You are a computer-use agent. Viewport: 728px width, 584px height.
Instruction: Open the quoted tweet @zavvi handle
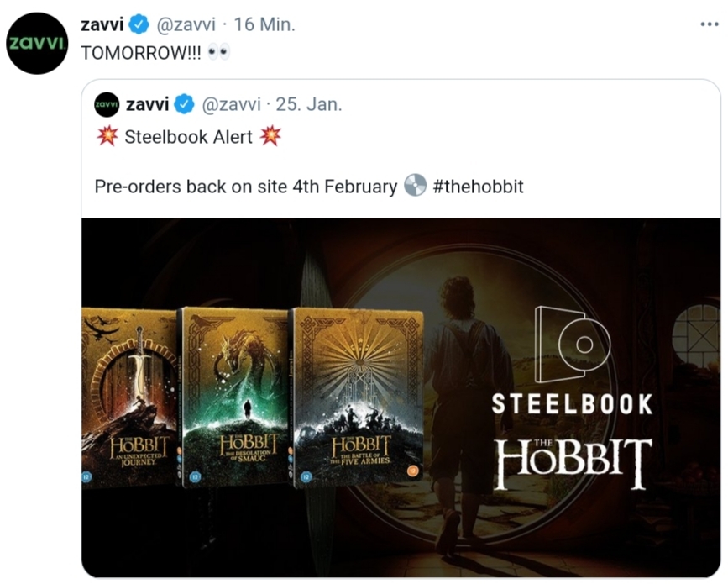(x=231, y=104)
